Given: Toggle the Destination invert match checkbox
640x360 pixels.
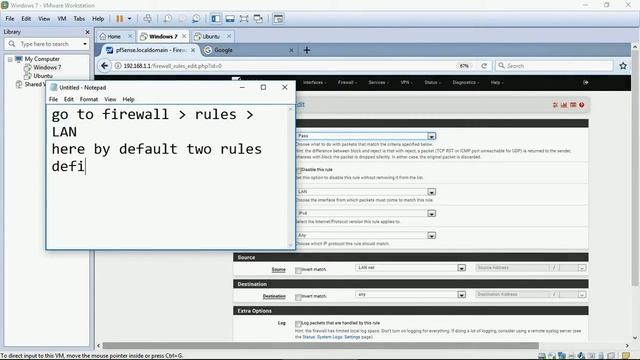Looking at the screenshot, I should (x=298, y=297).
